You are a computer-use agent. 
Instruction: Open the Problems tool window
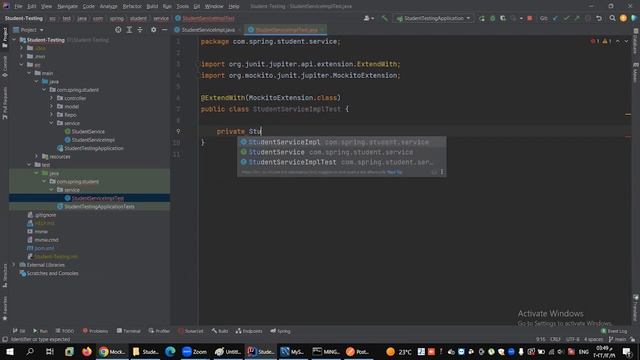tap(95, 331)
